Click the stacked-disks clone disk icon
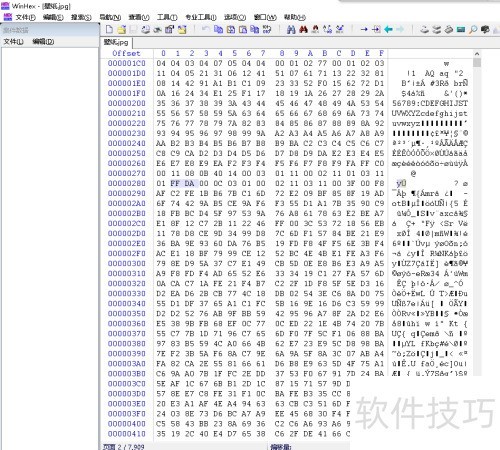Image resolution: width=500 pixels, height=450 pixels. (437, 30)
